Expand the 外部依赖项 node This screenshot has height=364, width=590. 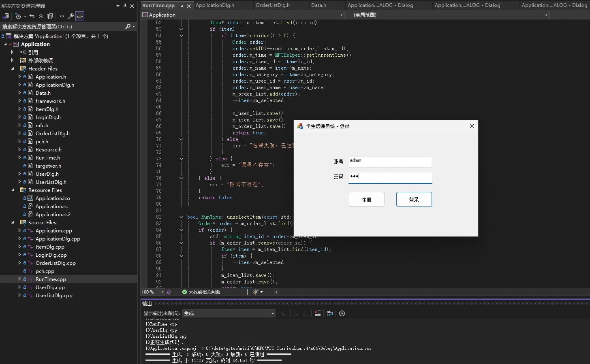point(13,61)
